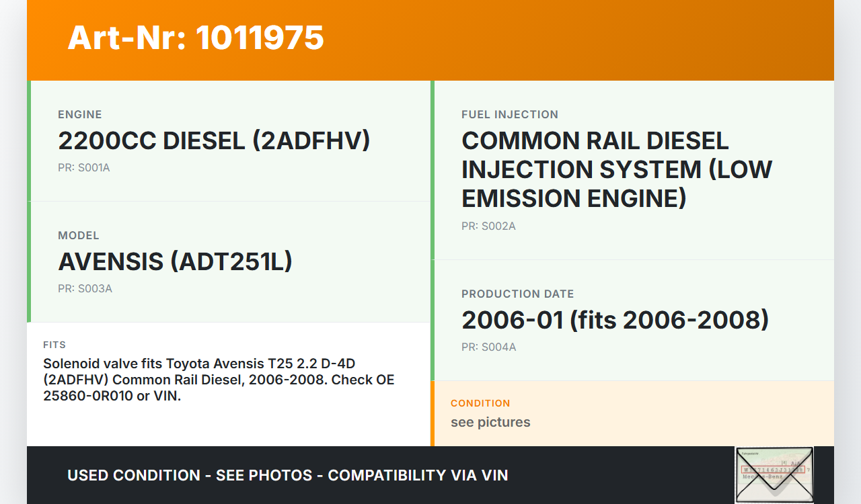The image size is (861, 504).
Task: Select the 2200CC DIESEL (2ADFHV) engine value
Action: click(x=214, y=141)
